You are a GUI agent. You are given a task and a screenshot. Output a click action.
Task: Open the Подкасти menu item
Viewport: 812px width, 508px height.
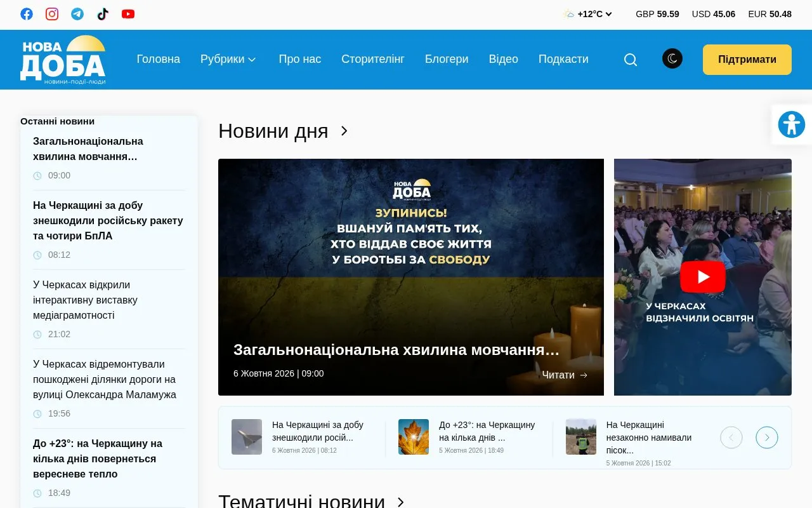563,59
